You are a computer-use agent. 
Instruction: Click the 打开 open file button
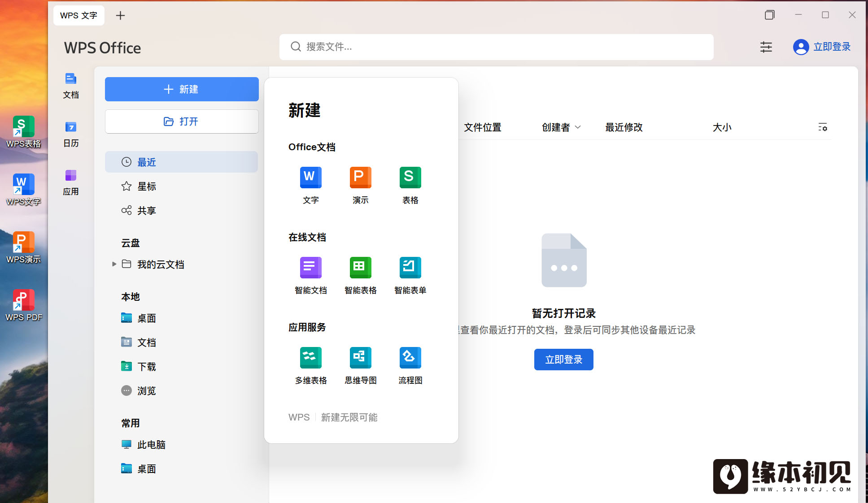[x=182, y=121]
